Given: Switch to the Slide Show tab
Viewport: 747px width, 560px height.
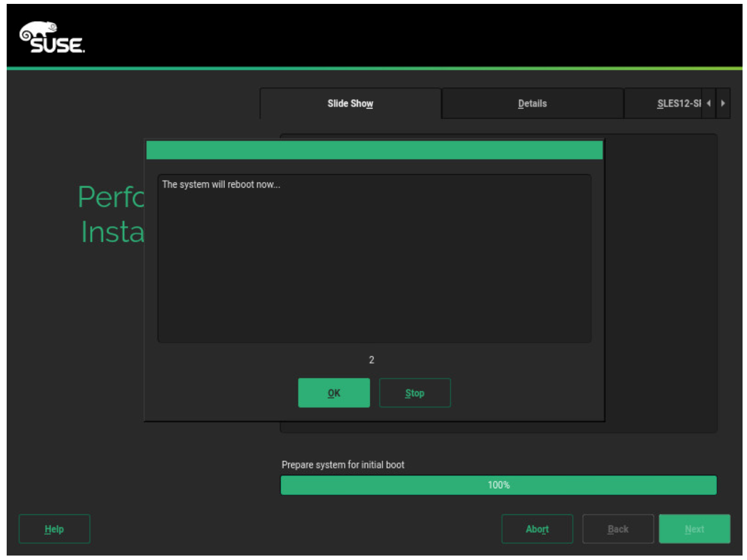Looking at the screenshot, I should coord(350,104).
